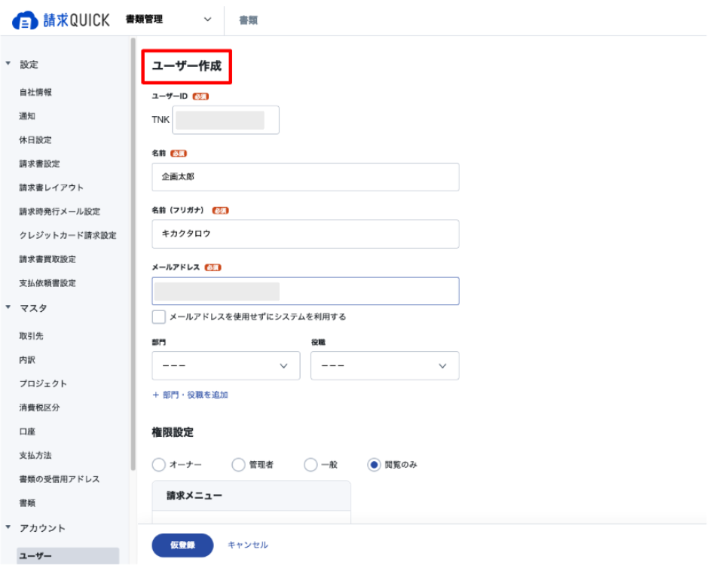Click the sidebar vertical scrollbar
This screenshot has width=728, height=565.
click(133, 255)
